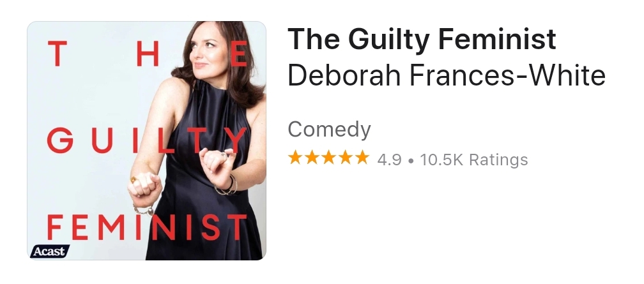Image resolution: width=644 pixels, height=284 pixels.
Task: Select the Comedy category label
Action: pos(330,130)
